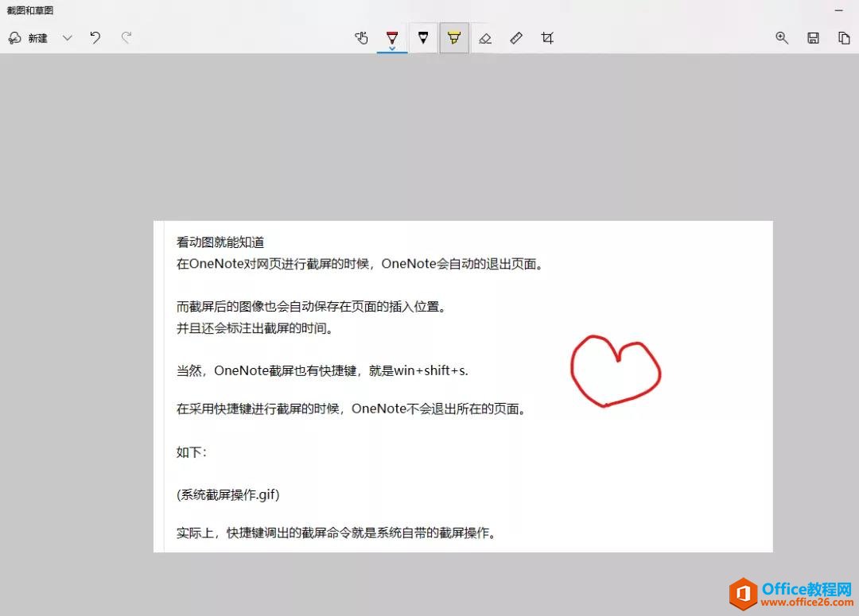Open the Ruler tool
Viewport: 859px width, 616px height.
coord(516,37)
